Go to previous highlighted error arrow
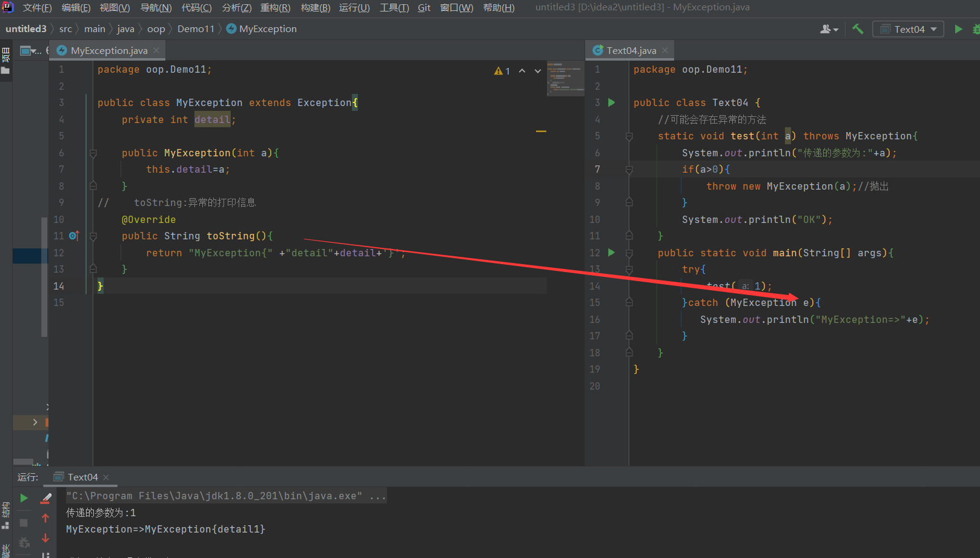Image resolution: width=980 pixels, height=558 pixels. point(522,71)
